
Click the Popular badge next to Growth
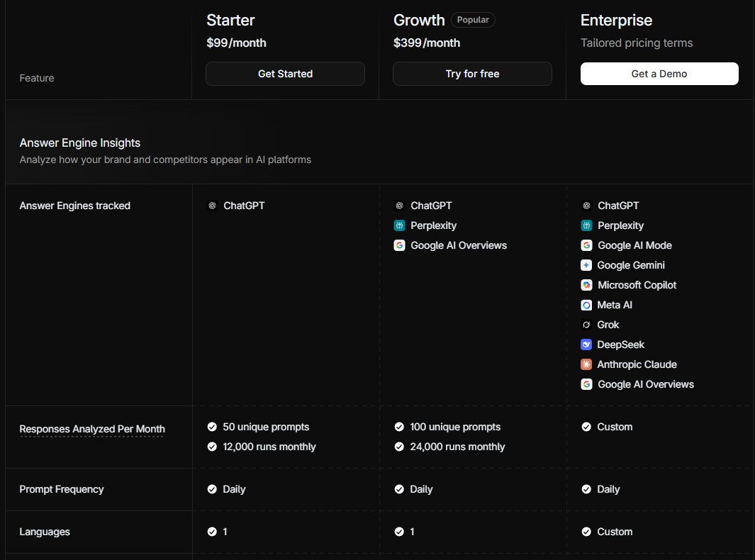(473, 20)
